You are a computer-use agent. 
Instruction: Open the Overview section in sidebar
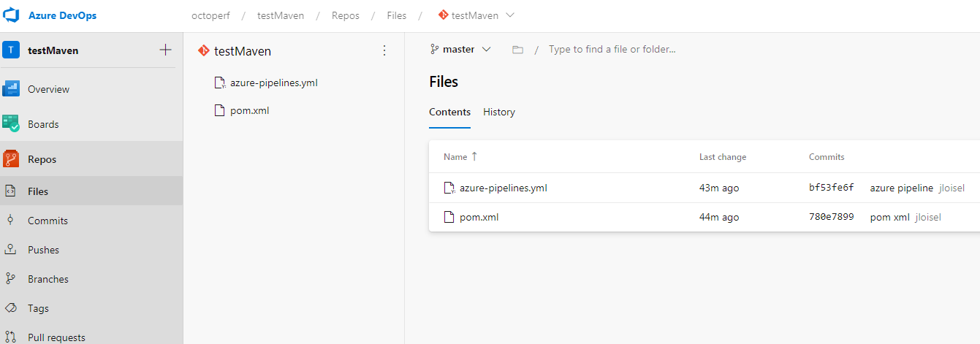pos(48,89)
